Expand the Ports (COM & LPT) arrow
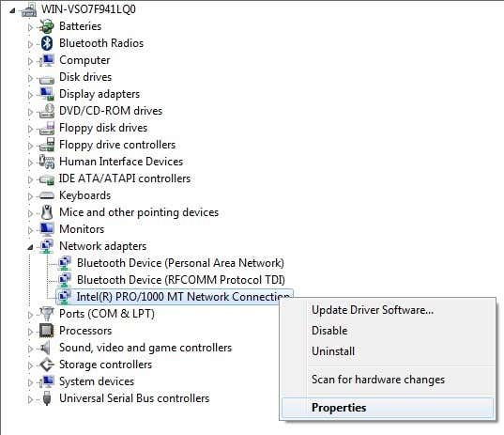504x435 pixels. pyautogui.click(x=30, y=315)
